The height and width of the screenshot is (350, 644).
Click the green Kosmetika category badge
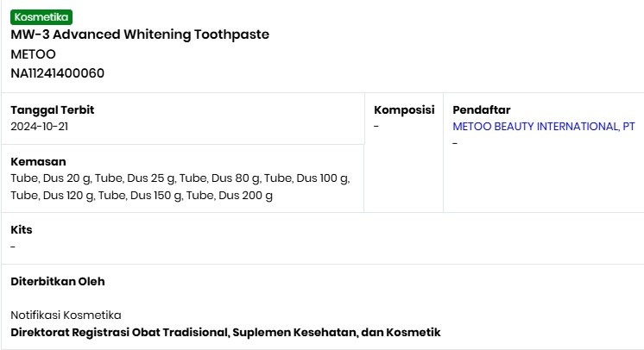(x=41, y=16)
